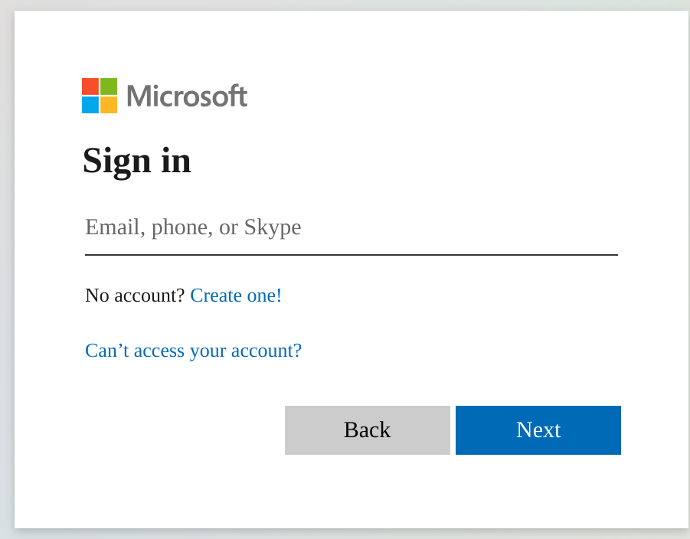Click empty white space below the Back button

[367, 490]
